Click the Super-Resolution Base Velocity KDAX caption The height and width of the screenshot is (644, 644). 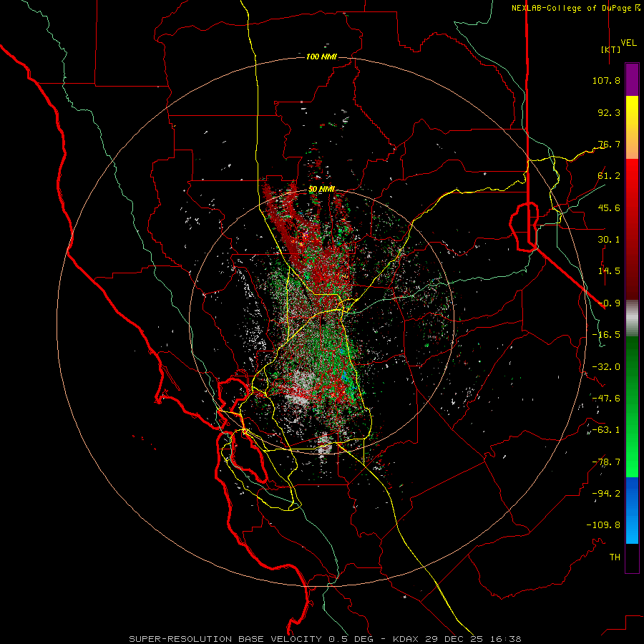coord(325,639)
